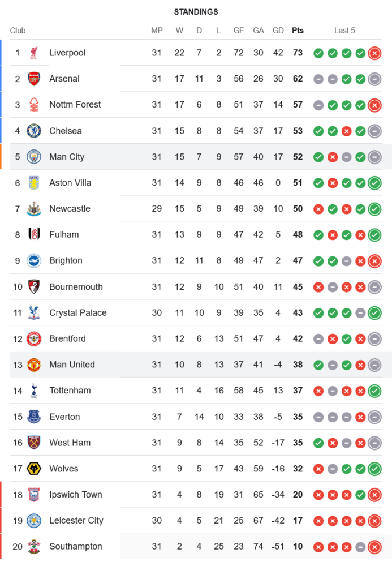Sort table by the GD column header
The width and height of the screenshot is (392, 566).
tap(278, 31)
